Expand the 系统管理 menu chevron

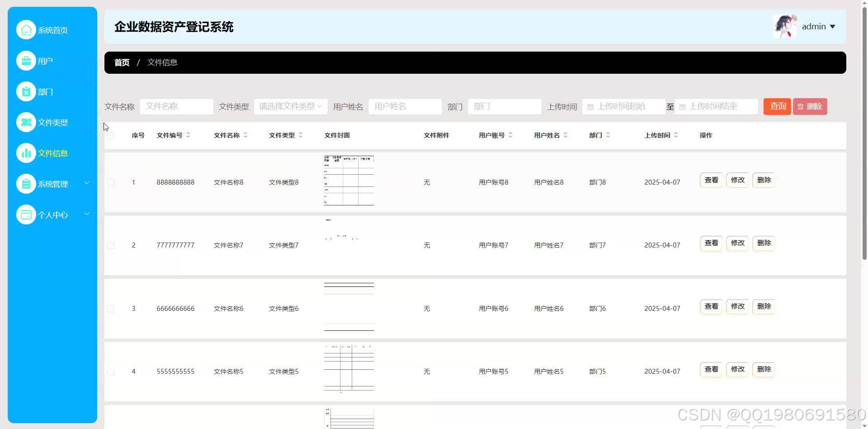87,183
